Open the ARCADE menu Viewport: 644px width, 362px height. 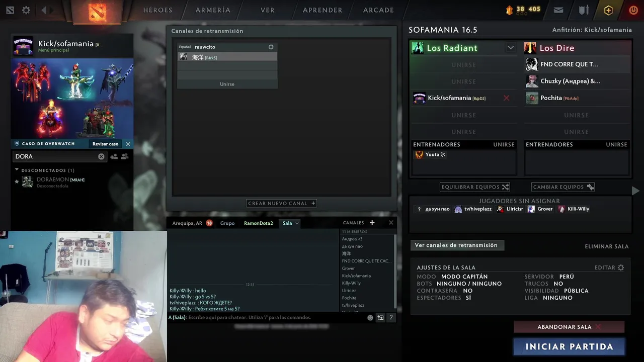378,10
